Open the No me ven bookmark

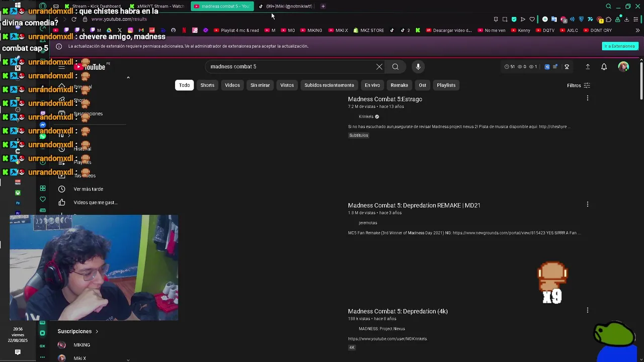coord(491,30)
